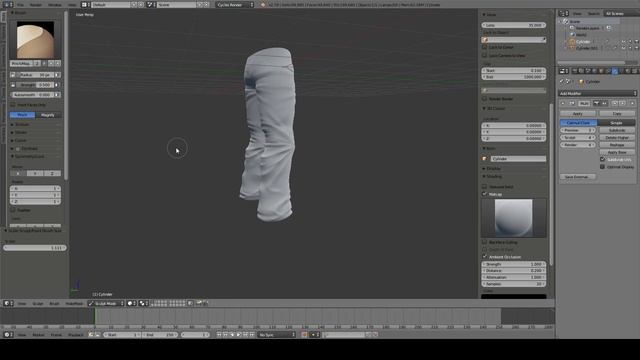
Task: Open the 3D view editor type selector
Action: point(8,303)
